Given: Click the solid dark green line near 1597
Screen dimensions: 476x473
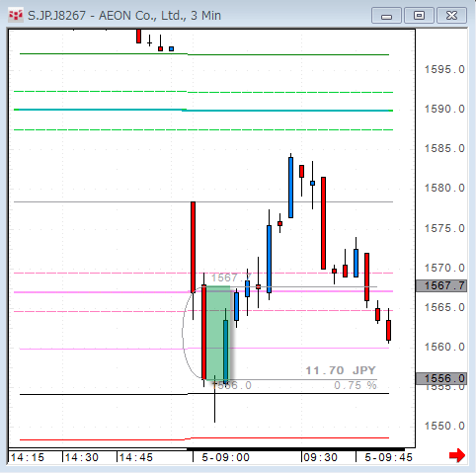Looking at the screenshot, I should click(204, 54).
